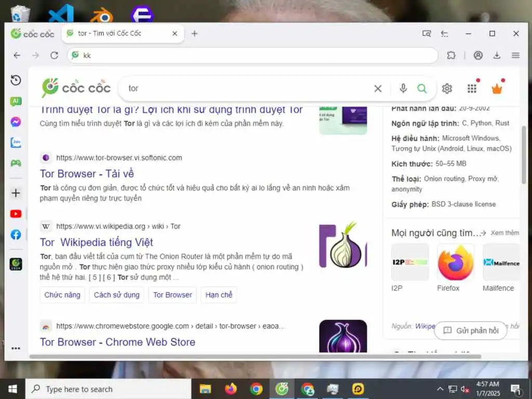The width and height of the screenshot is (532, 399).
Task: Click the muted volume tray icon
Action: [465, 389]
